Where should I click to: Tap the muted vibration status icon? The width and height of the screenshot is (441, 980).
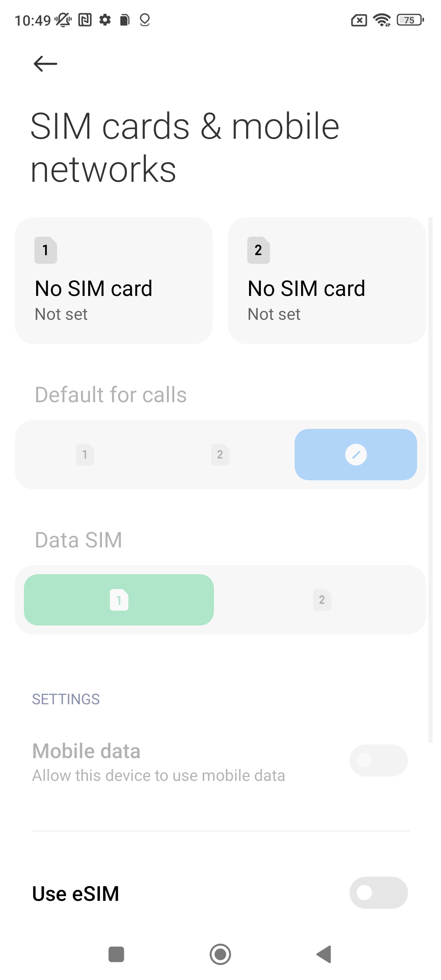click(63, 20)
